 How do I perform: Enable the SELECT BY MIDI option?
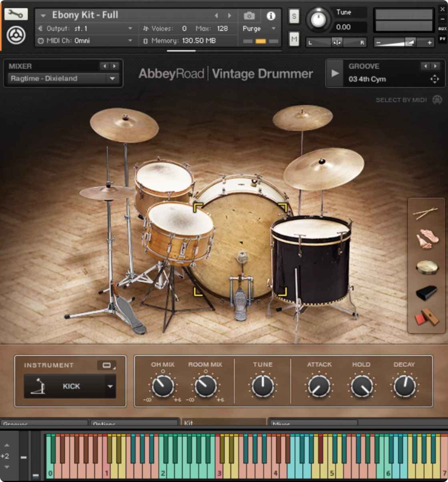[401, 100]
